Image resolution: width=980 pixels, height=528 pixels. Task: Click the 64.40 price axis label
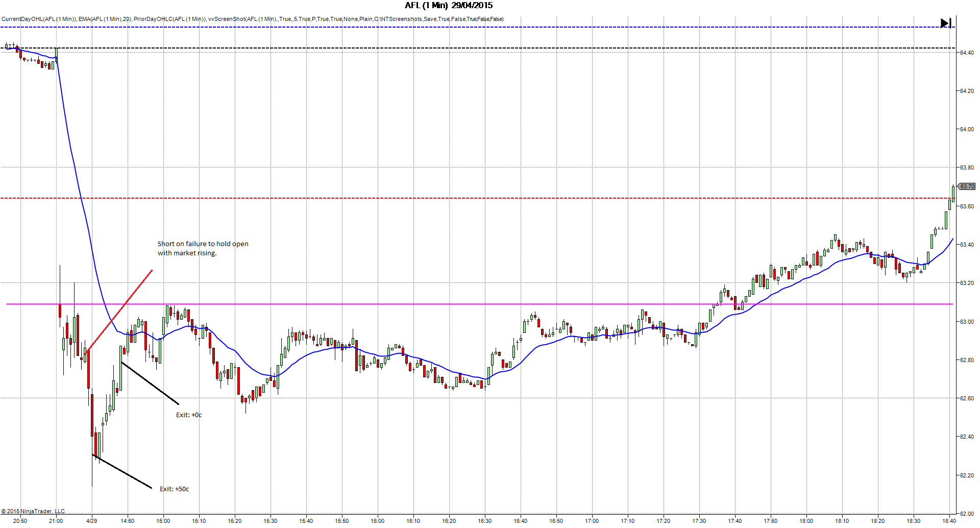pyautogui.click(x=966, y=53)
